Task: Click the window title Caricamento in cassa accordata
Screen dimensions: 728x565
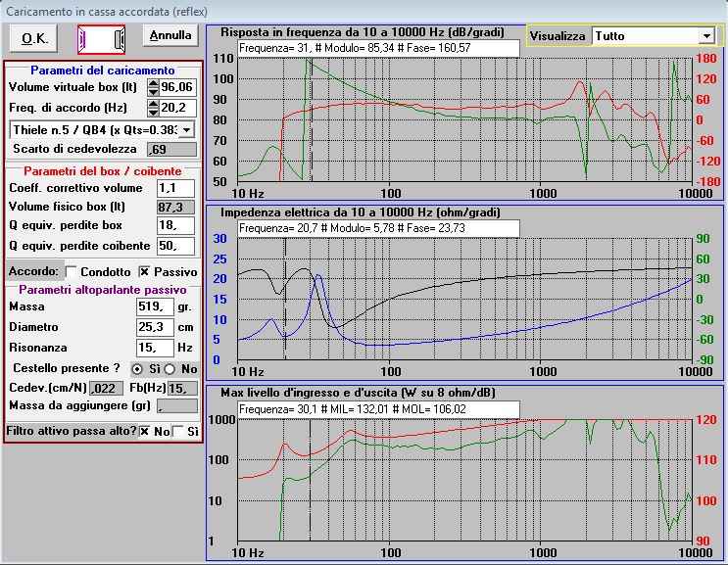Action: pyautogui.click(x=107, y=12)
